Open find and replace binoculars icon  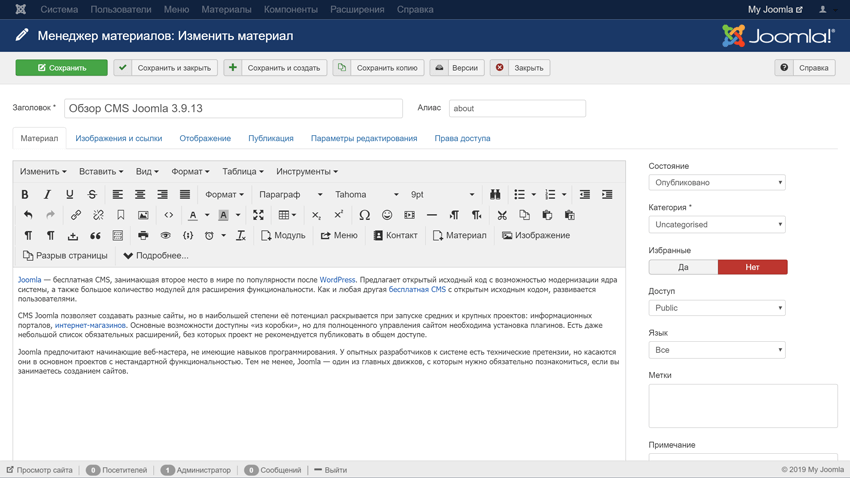pyautogui.click(x=495, y=195)
